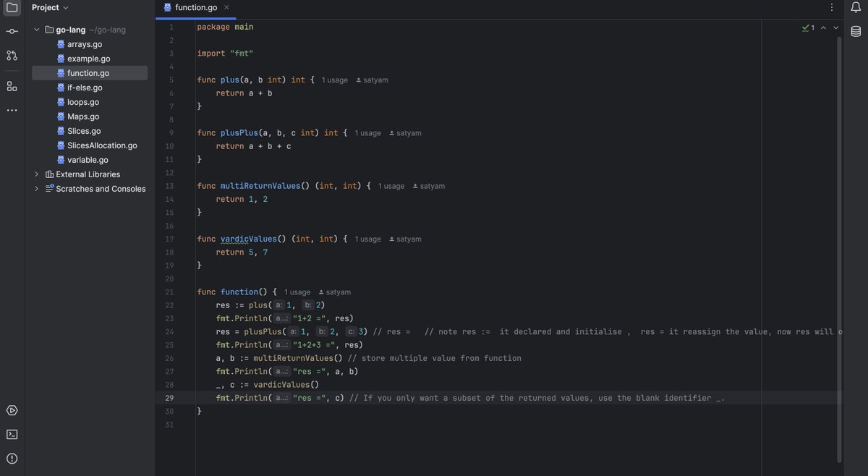Click the "1+2+3 =" string literal
868x476 pixels.
coord(314,345)
